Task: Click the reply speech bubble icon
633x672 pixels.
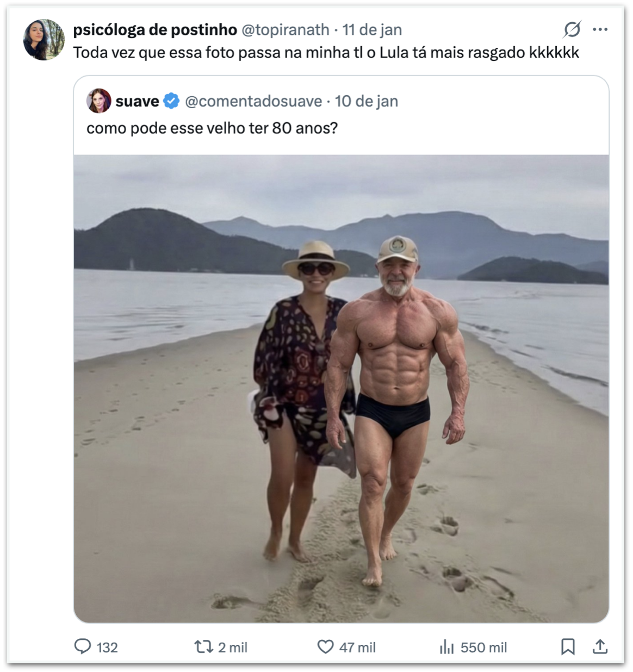Action: pyautogui.click(x=83, y=646)
